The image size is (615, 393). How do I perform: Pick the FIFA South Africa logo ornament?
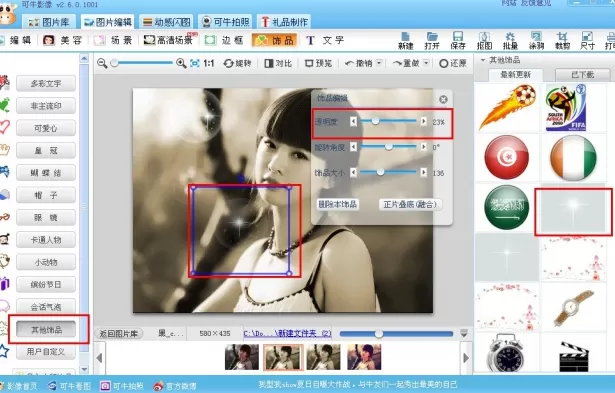coord(566,107)
